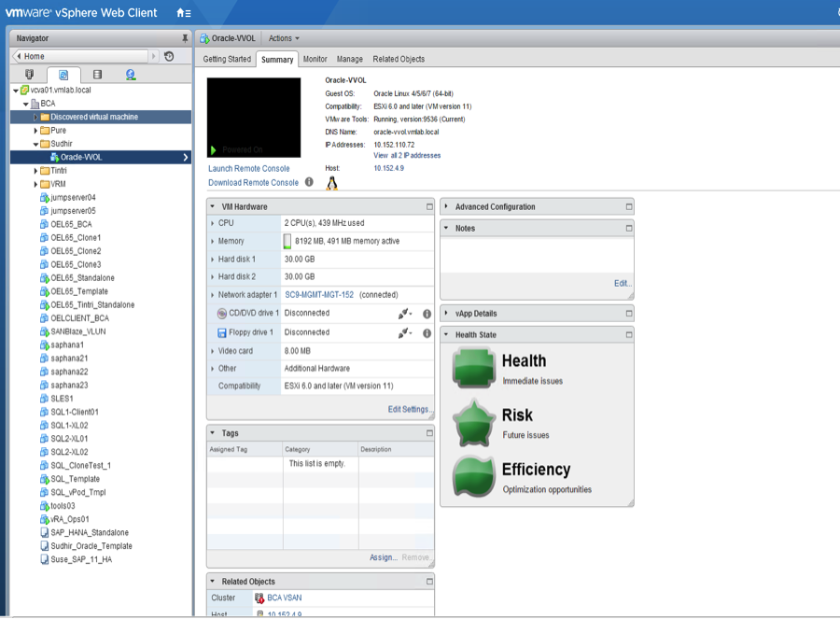The image size is (840, 619).
Task: Show CD/DVD drive 1 info icon
Action: tap(427, 314)
